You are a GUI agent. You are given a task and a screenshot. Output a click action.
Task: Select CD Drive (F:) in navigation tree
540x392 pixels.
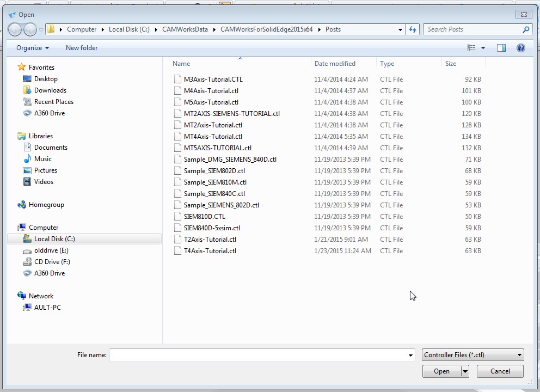tap(52, 262)
